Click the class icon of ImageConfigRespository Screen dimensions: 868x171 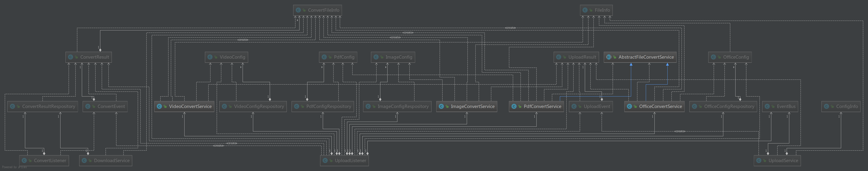pyautogui.click(x=368, y=107)
